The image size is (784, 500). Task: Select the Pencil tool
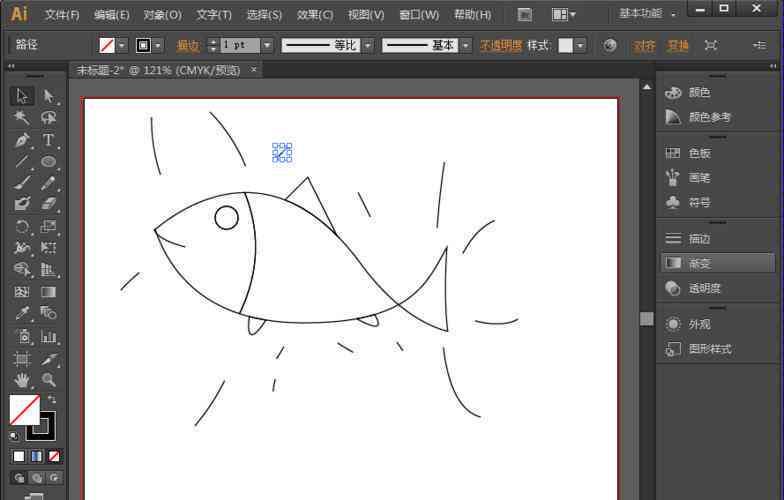tap(48, 182)
